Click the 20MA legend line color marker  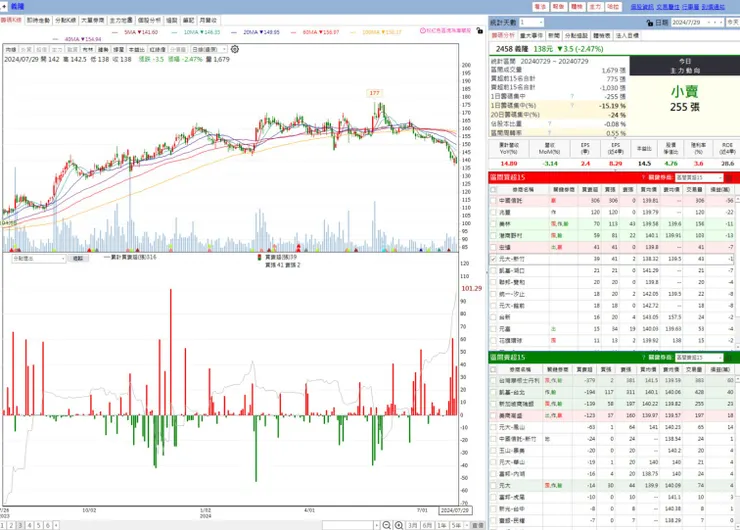click(x=235, y=32)
